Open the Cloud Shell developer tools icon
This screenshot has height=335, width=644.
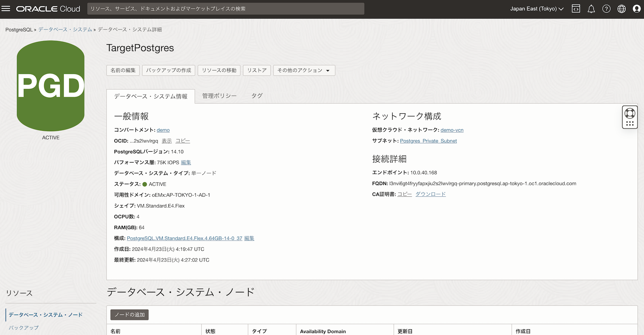pos(576,9)
